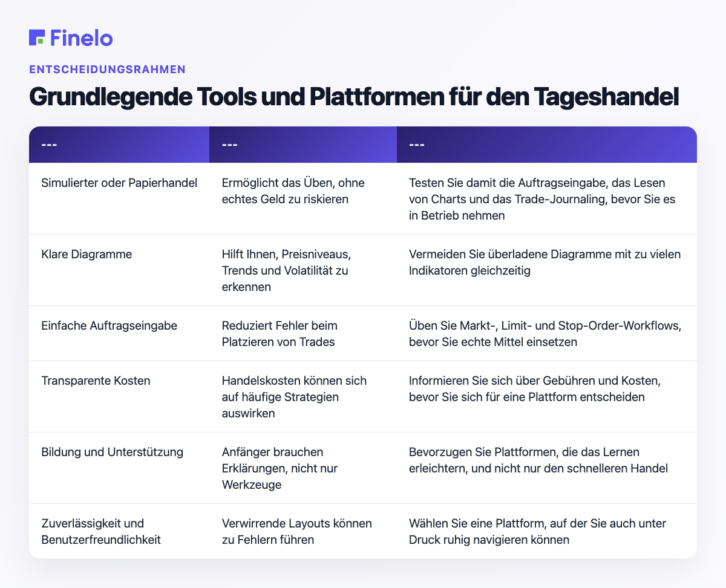Click the 'Klare Diagramme' cell
The width and height of the screenshot is (726, 588).
pyautogui.click(x=119, y=270)
